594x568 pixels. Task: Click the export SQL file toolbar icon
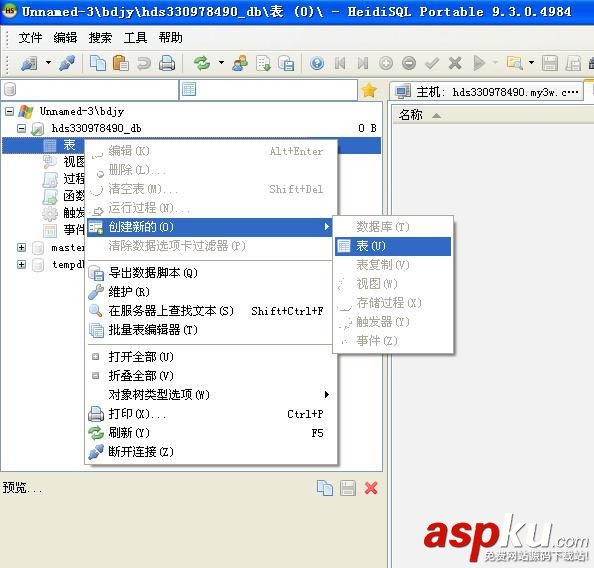pyautogui.click(x=263, y=63)
